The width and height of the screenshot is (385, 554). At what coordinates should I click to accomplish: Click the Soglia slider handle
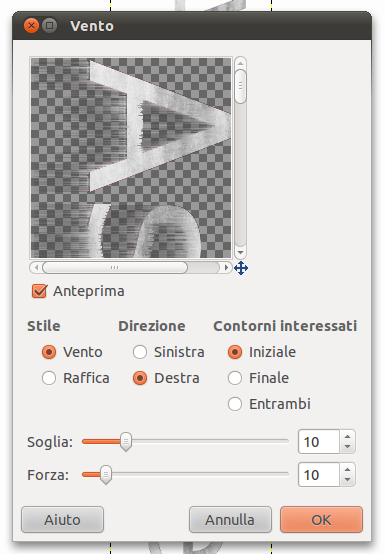coord(126,442)
